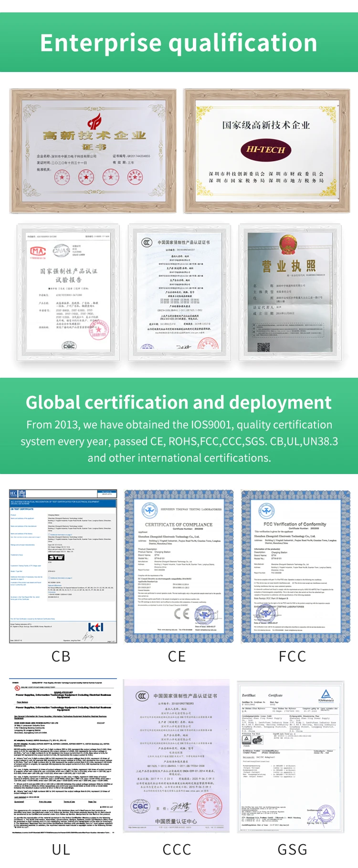Click the STW logo on CB certificate
Image resolution: width=358 pixels, height=868 pixels.
(56, 557)
